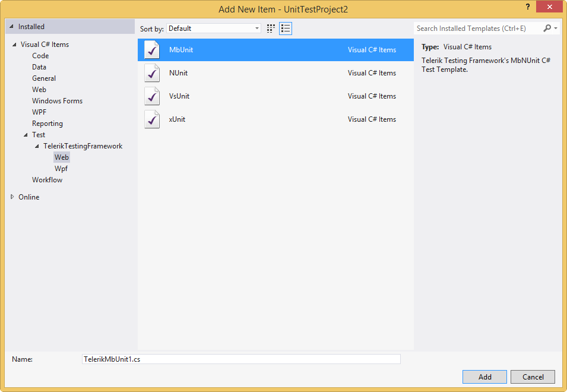The height and width of the screenshot is (392, 567).
Task: Open the help question mark
Action: click(x=528, y=7)
